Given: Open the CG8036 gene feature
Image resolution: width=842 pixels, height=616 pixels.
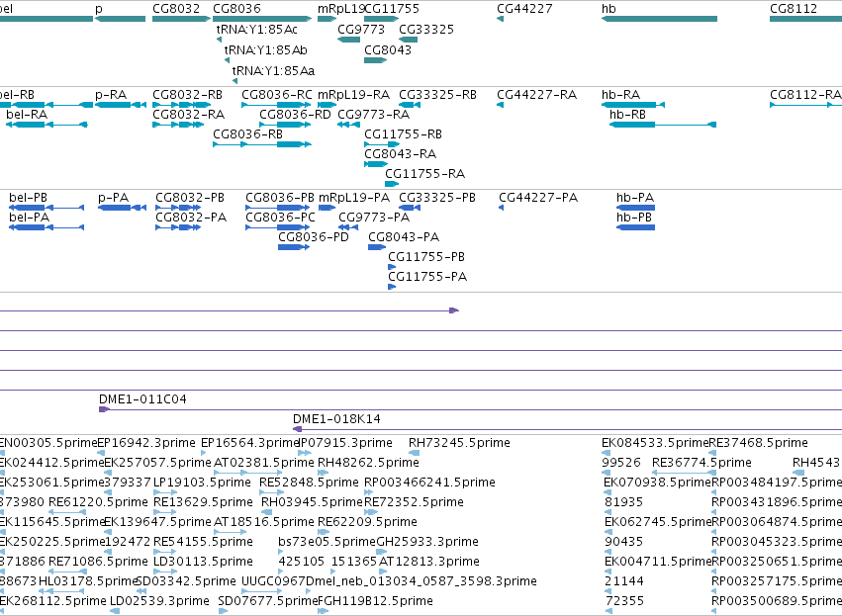Looking at the screenshot, I should [262, 19].
